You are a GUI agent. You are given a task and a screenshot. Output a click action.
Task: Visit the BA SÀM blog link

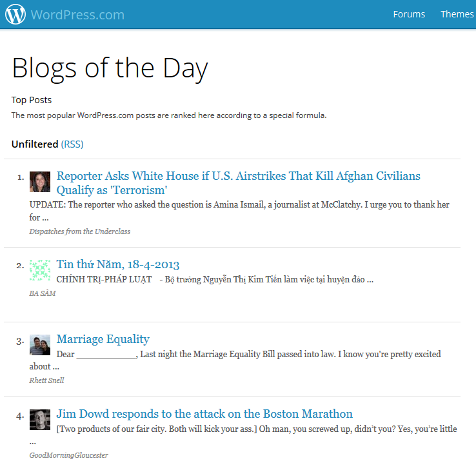point(43,293)
